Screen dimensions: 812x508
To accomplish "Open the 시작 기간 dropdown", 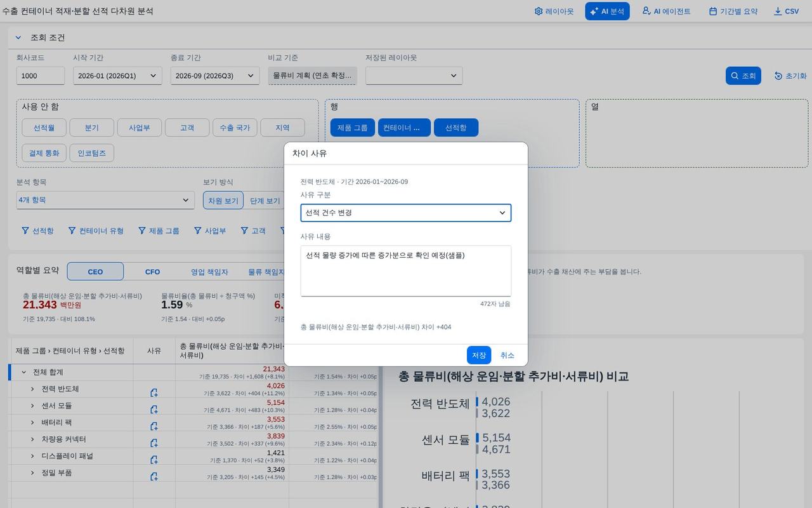I will (x=117, y=76).
